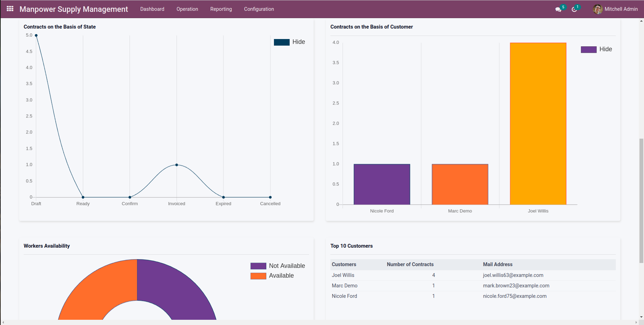The width and height of the screenshot is (644, 325).
Task: Open Mitchell Admin user menu
Action: 615,9
